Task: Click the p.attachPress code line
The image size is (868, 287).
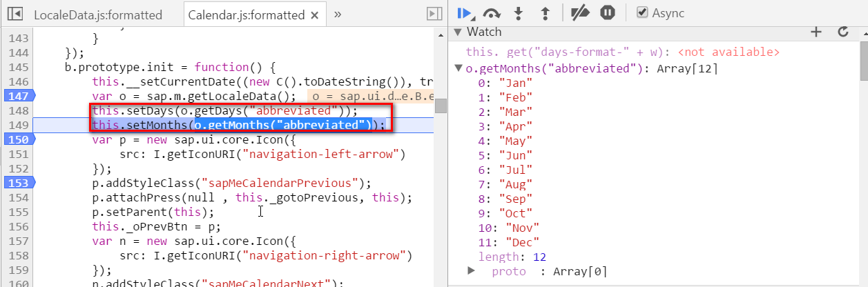Action: point(252,197)
